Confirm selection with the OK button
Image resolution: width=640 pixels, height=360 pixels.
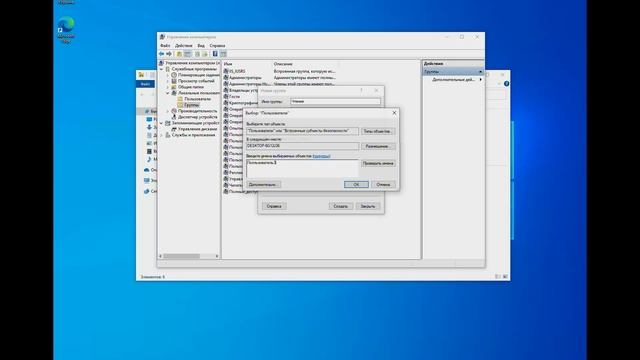point(356,184)
